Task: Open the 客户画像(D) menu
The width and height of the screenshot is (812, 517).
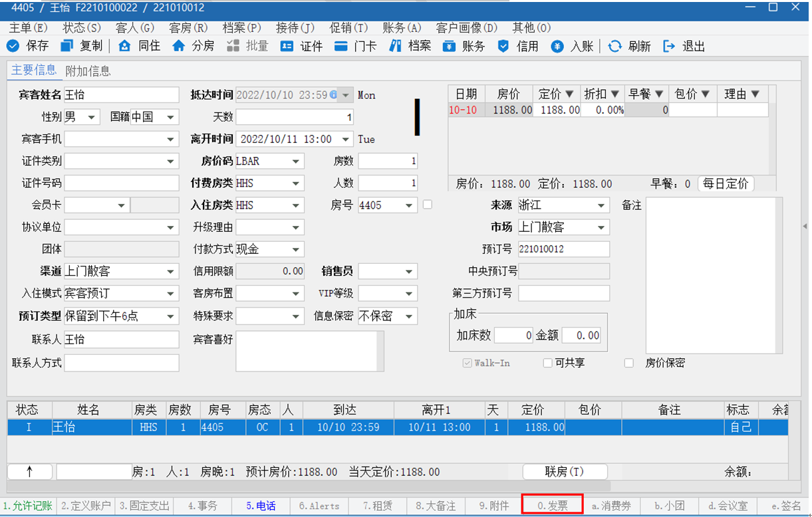Action: coord(466,27)
